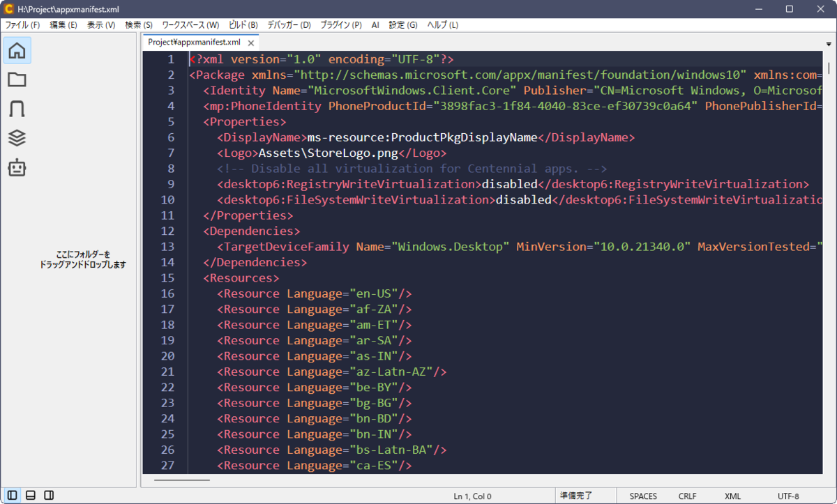Click the app logo icon in title bar
The image size is (837, 504).
(x=8, y=8)
